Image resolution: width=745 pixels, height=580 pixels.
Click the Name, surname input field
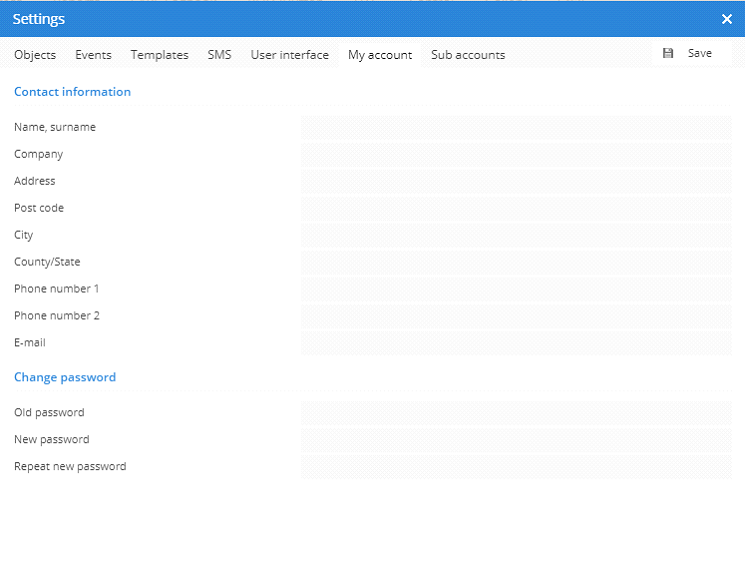[516, 128]
